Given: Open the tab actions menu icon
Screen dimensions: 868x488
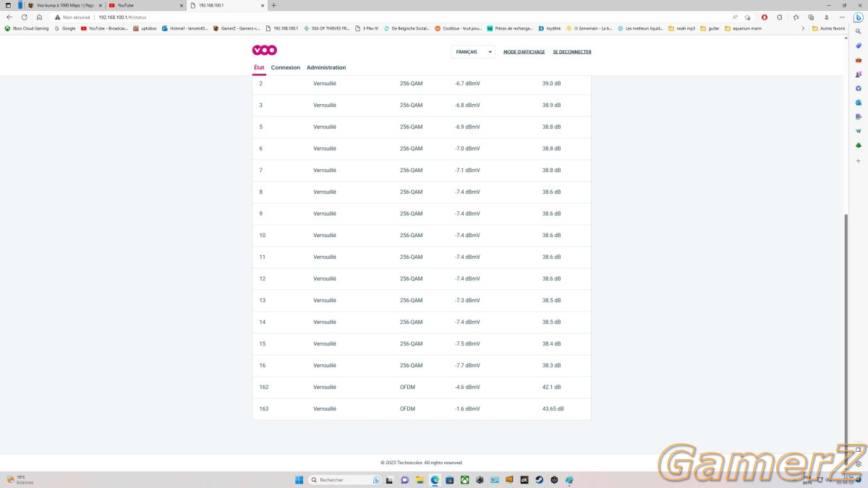Looking at the screenshot, I should [8, 5].
